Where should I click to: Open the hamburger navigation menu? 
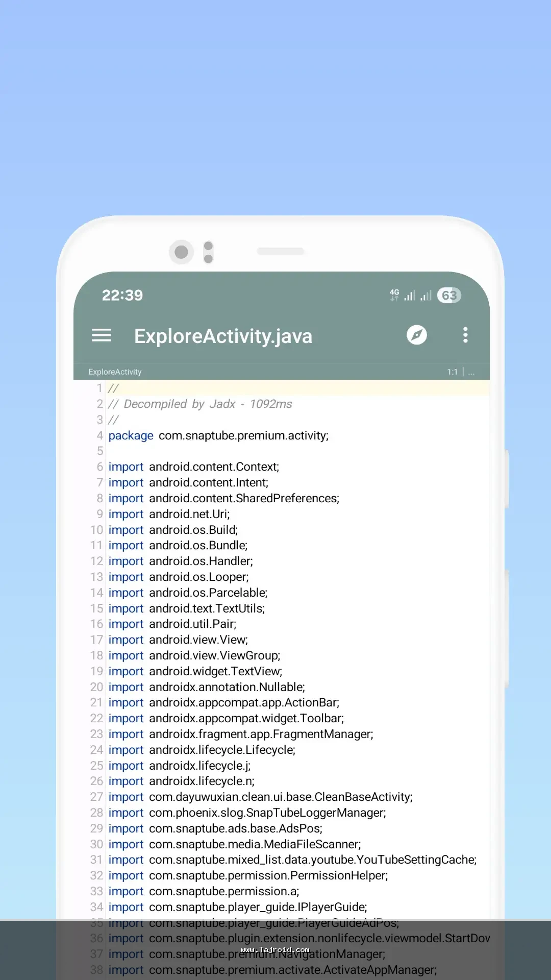point(102,336)
